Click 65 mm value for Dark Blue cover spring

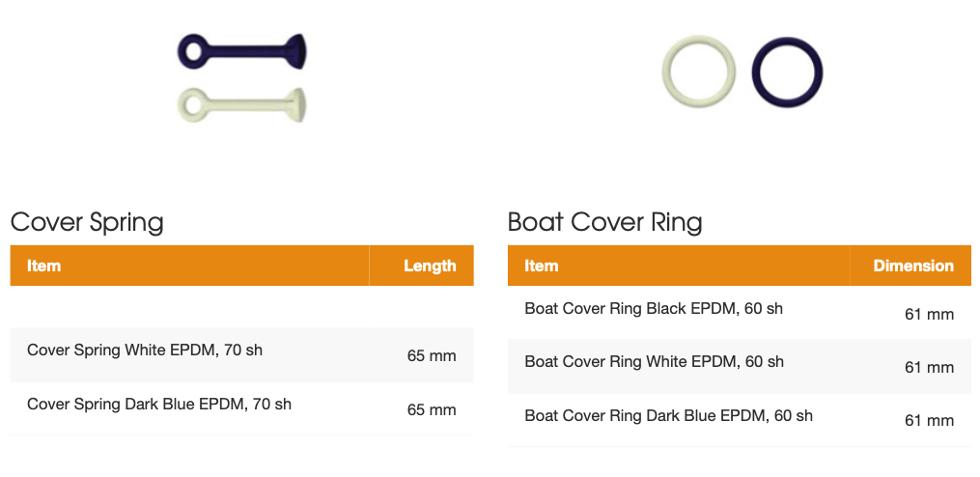(x=432, y=410)
